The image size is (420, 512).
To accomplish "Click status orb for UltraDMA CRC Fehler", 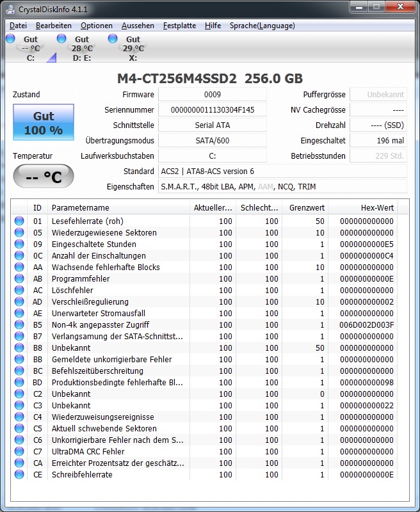I will pyautogui.click(x=19, y=451).
